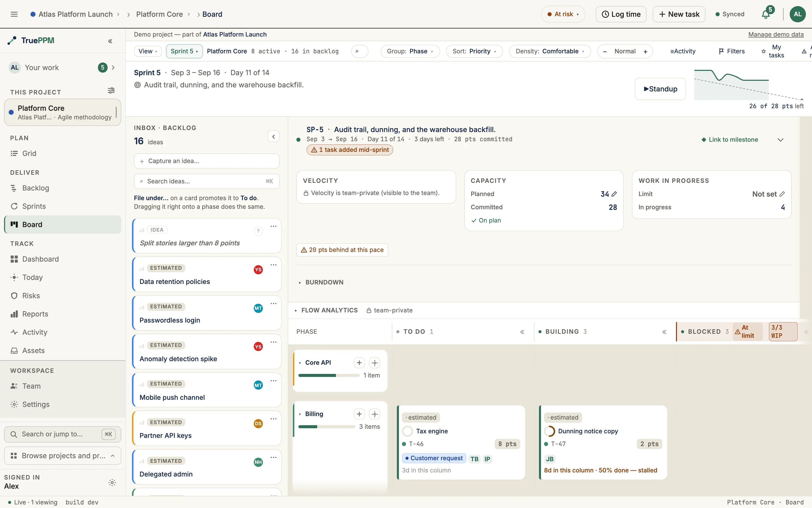The image size is (812, 508).
Task: Collapse the To Do column
Action: 522,332
